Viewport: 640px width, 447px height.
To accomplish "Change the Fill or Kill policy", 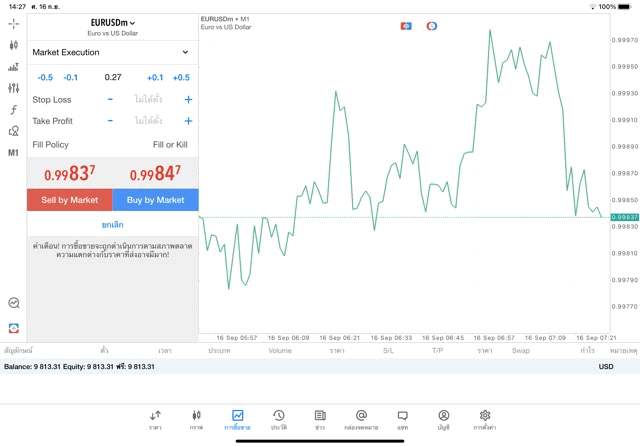I will (x=170, y=145).
